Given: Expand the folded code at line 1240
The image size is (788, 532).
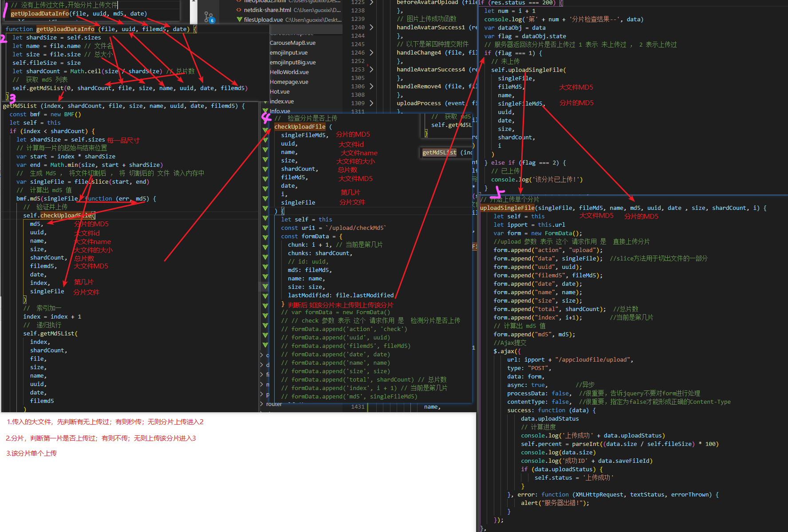Looking at the screenshot, I should (x=371, y=27).
